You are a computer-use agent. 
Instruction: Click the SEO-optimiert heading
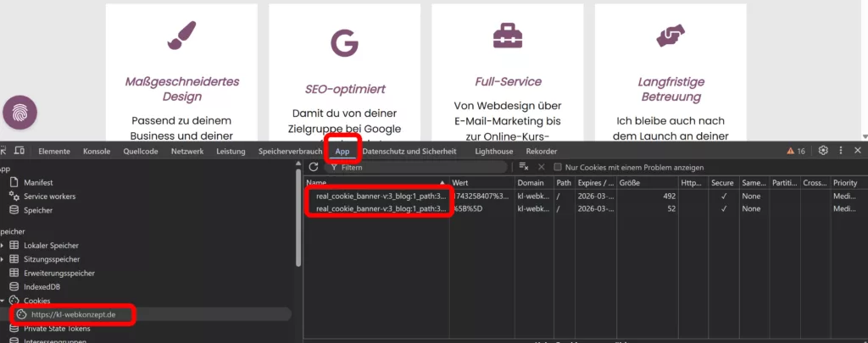tap(345, 89)
